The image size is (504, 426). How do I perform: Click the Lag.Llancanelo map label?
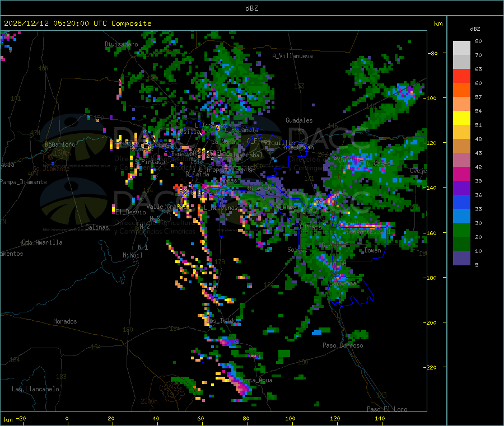35,390
